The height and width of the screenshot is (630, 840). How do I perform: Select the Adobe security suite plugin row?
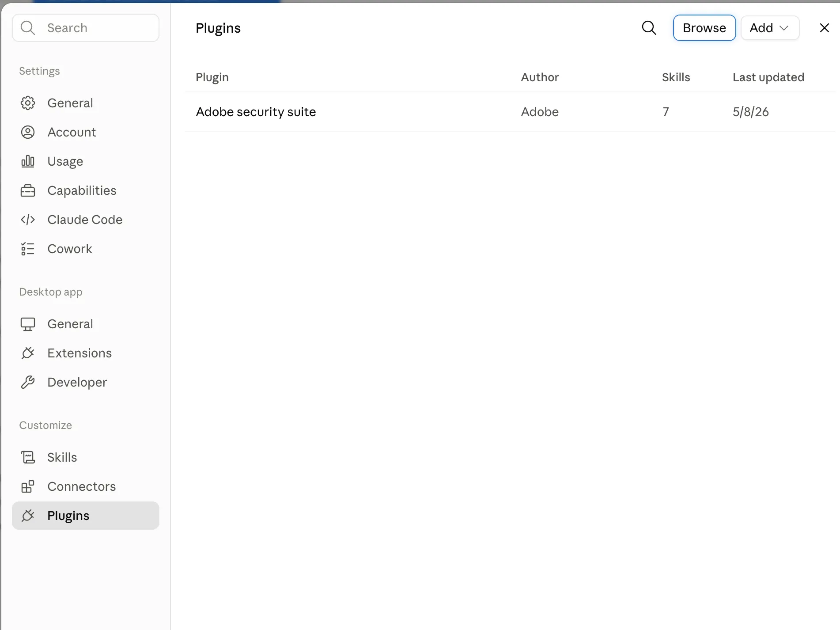510,112
